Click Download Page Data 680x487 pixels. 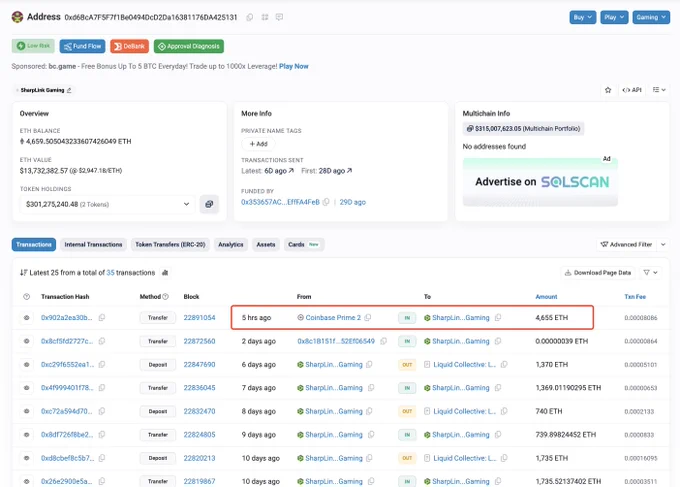pos(598,272)
